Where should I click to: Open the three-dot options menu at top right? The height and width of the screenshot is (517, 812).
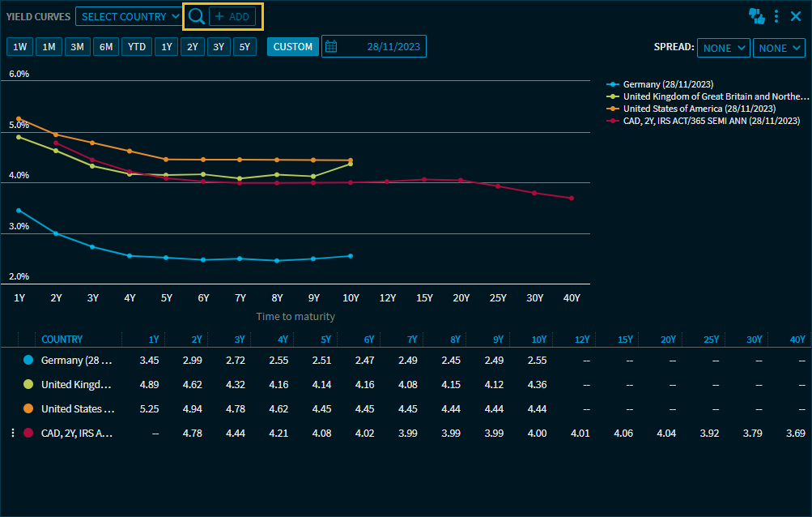pyautogui.click(x=776, y=16)
